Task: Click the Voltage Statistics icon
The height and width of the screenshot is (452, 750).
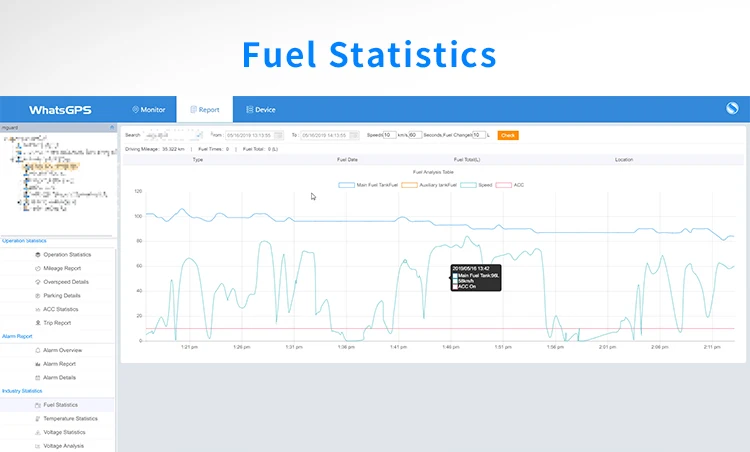Action: [38, 432]
